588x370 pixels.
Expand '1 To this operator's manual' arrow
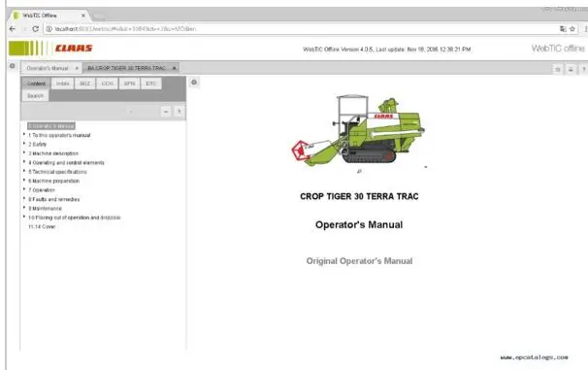tap(24, 134)
